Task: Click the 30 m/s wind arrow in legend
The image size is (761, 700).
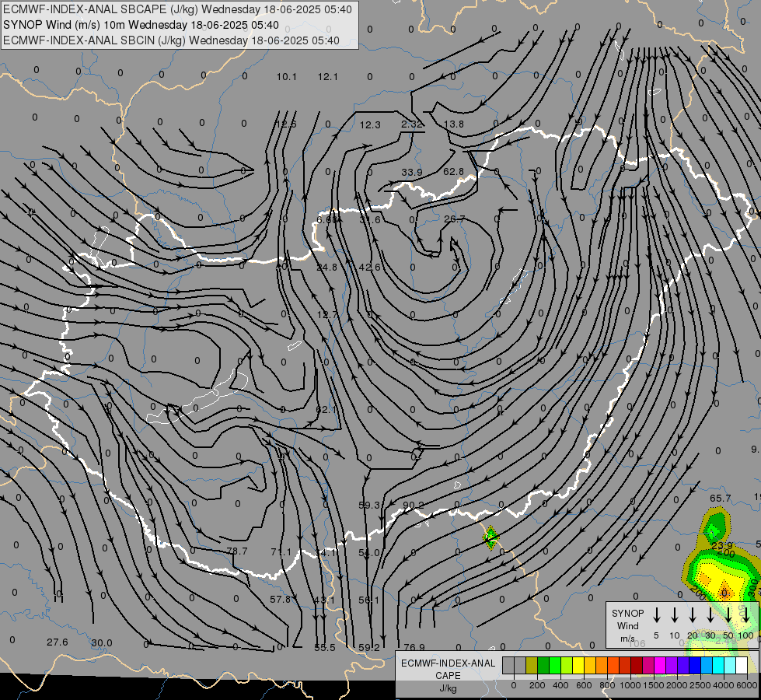Action: coord(710,615)
